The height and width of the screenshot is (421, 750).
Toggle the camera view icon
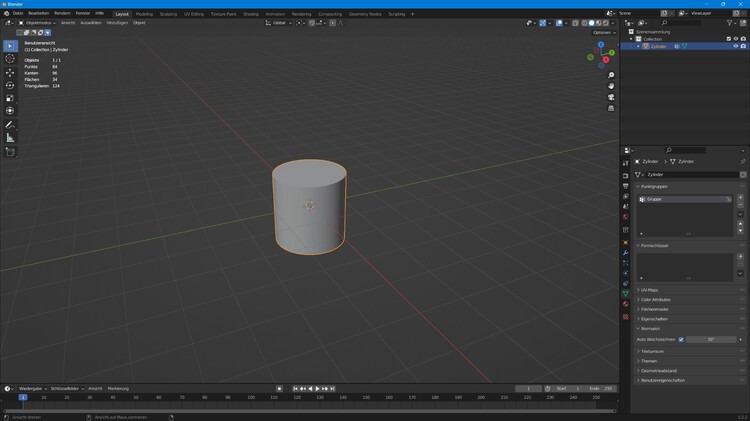coord(611,97)
